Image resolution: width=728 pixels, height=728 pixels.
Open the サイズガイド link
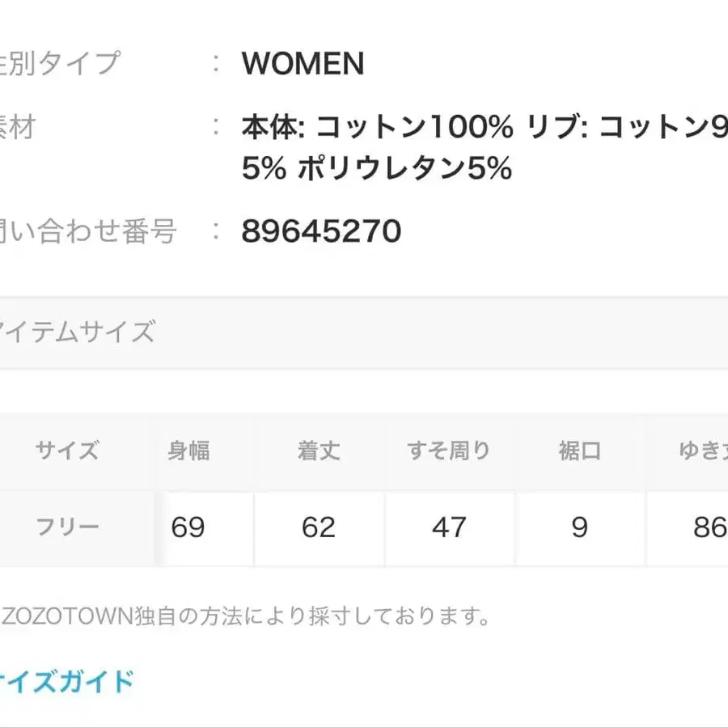tap(61, 679)
